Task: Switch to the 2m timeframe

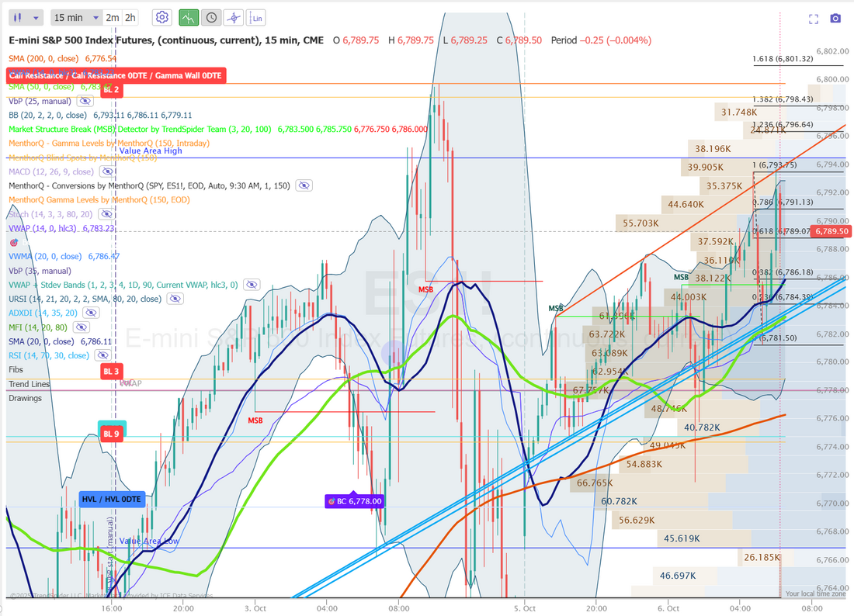Action: (113, 17)
